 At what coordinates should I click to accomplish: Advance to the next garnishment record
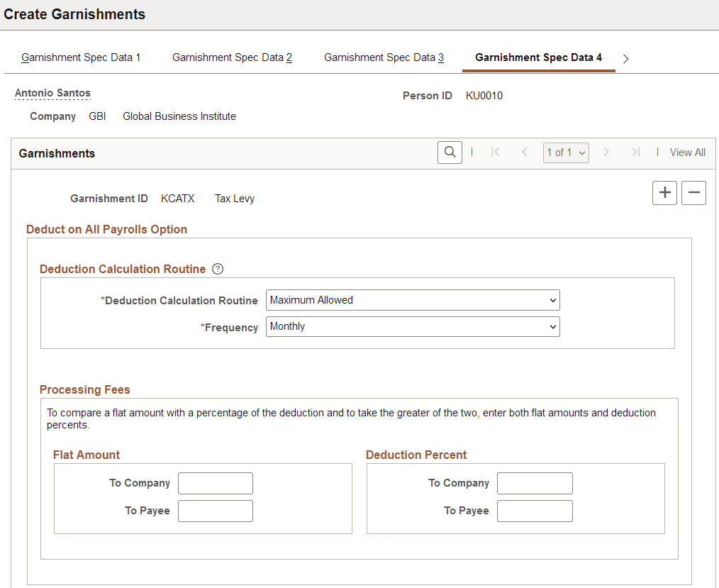tap(606, 152)
